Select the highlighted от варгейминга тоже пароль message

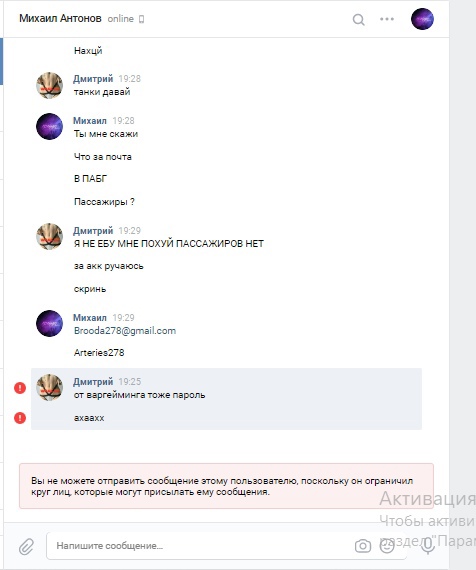click(x=139, y=395)
